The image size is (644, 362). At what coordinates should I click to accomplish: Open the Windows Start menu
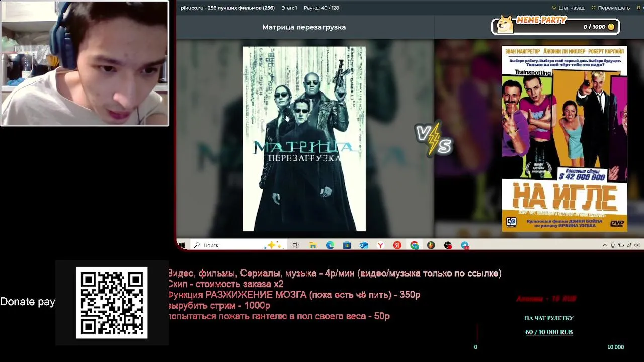[x=182, y=245]
